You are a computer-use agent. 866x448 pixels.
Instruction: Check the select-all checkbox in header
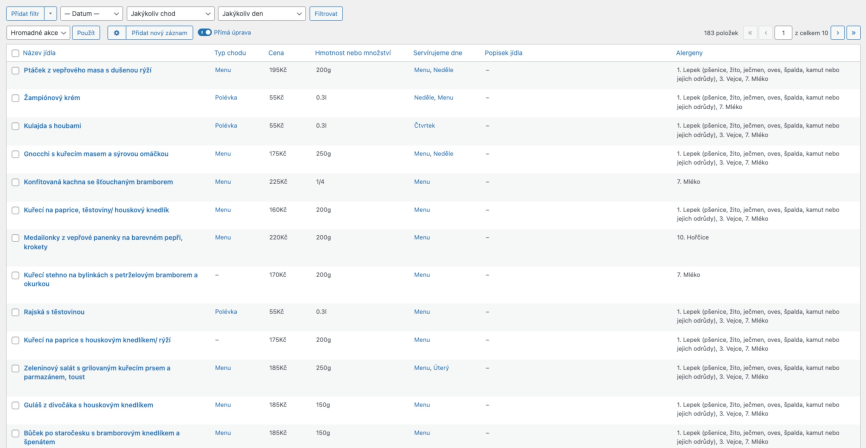pyautogui.click(x=15, y=53)
